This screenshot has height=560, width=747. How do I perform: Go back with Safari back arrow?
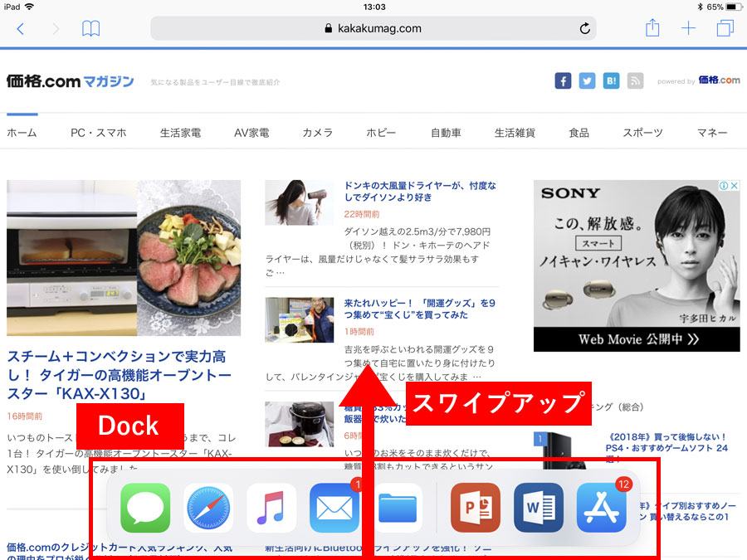[20, 28]
